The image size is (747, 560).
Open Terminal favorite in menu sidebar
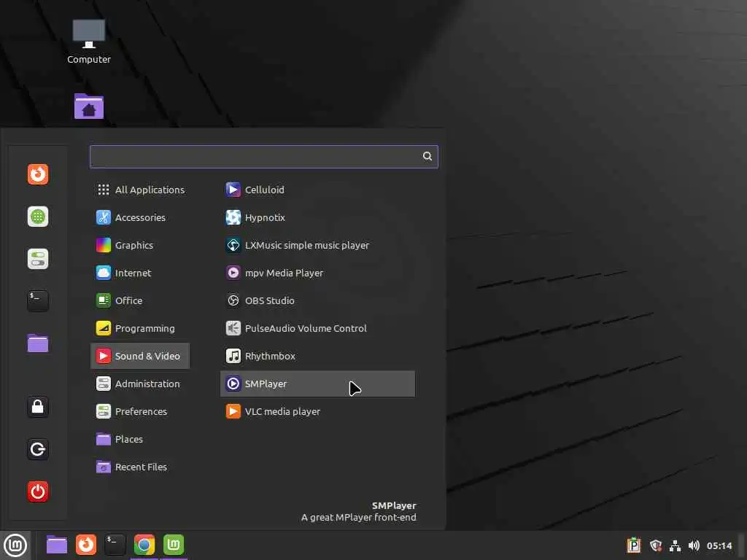coord(38,301)
